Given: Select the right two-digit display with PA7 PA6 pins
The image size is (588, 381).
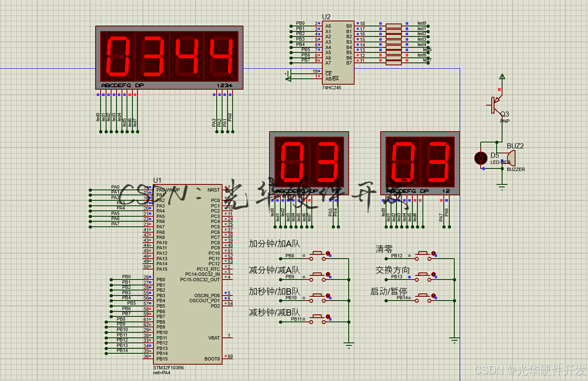Looking at the screenshot, I should click(x=420, y=163).
